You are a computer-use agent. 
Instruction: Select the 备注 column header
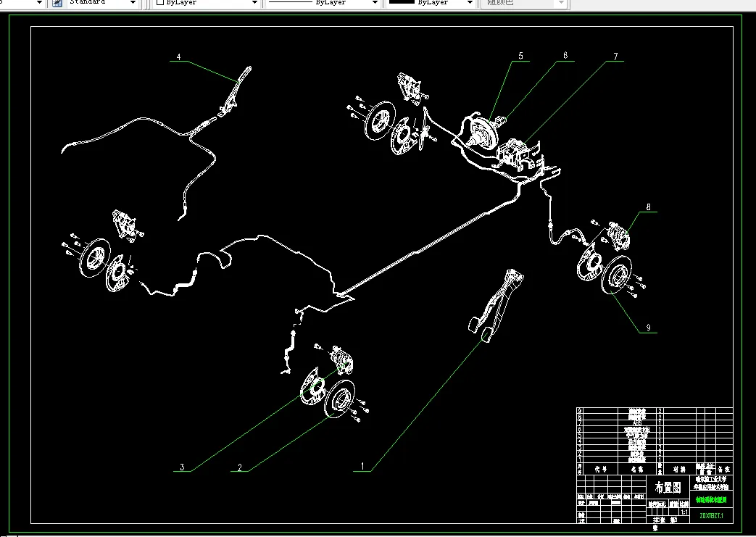[x=724, y=469]
